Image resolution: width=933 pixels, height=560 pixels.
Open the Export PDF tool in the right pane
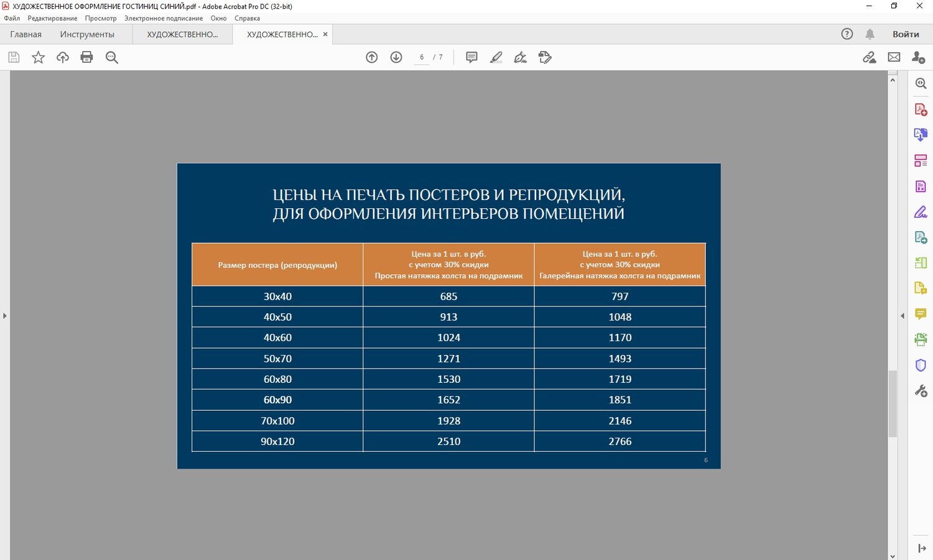921,237
